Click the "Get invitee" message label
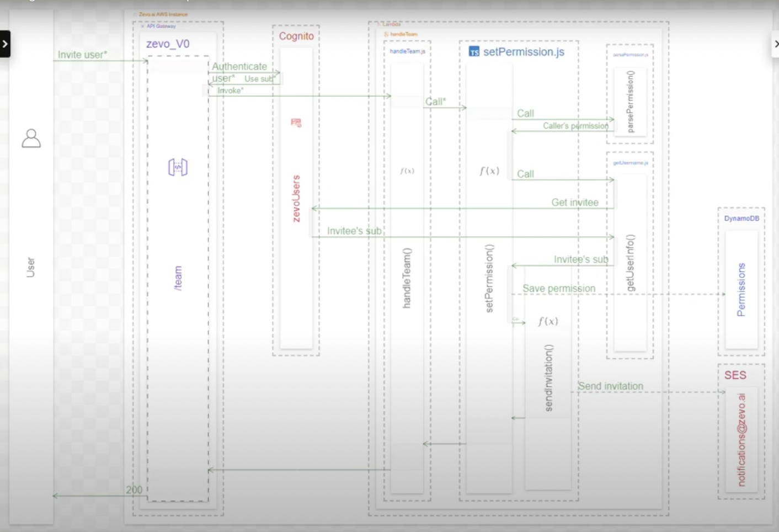Image resolution: width=779 pixels, height=532 pixels. [x=575, y=203]
